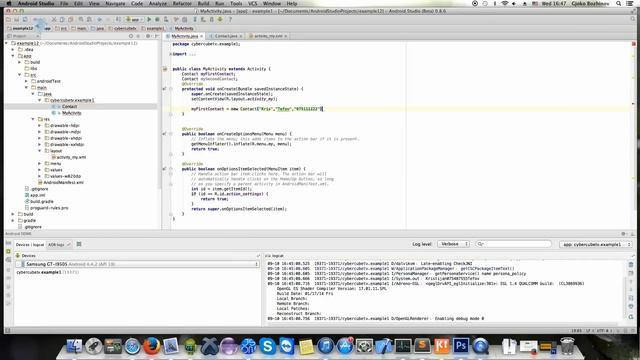
Task: Start debugging with the Debug bug icon
Action: [x=157, y=19]
